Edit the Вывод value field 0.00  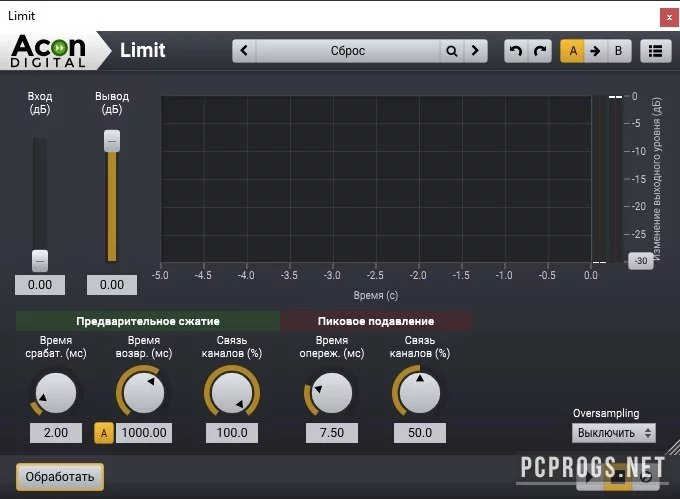(x=112, y=285)
